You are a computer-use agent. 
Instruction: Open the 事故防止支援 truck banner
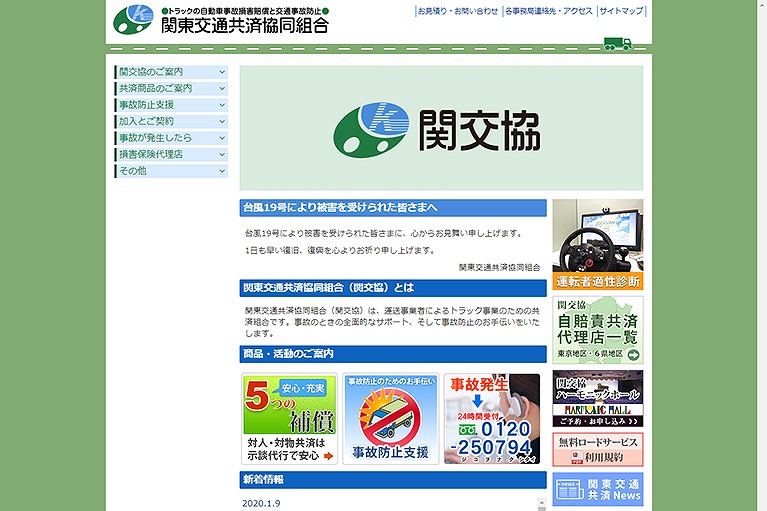pos(390,419)
